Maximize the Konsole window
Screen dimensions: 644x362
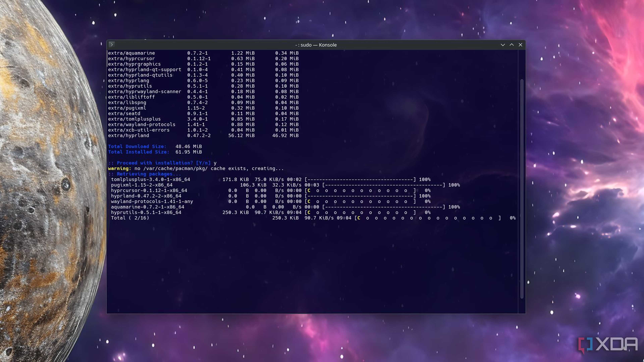click(512, 45)
